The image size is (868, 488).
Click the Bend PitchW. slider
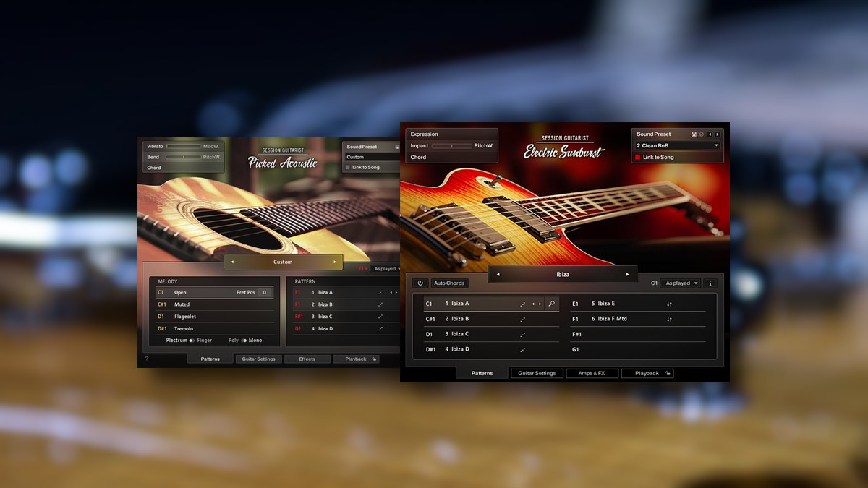click(184, 157)
